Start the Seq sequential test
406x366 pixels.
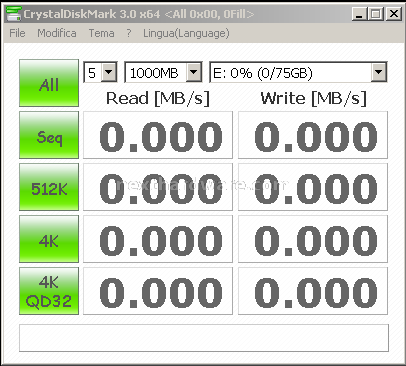[x=49, y=135]
